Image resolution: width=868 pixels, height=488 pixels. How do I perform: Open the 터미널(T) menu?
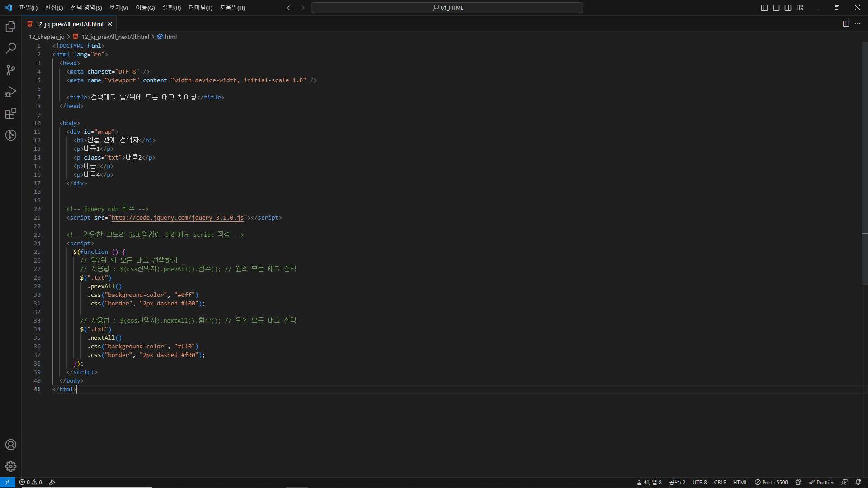pos(200,8)
